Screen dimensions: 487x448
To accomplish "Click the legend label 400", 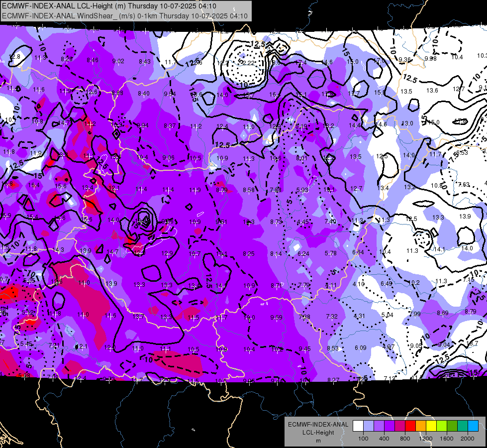I will pos(384,439).
